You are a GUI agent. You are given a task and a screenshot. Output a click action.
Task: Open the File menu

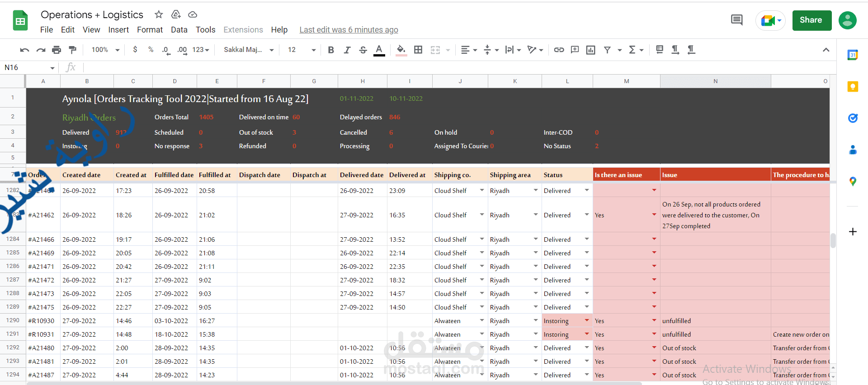47,30
